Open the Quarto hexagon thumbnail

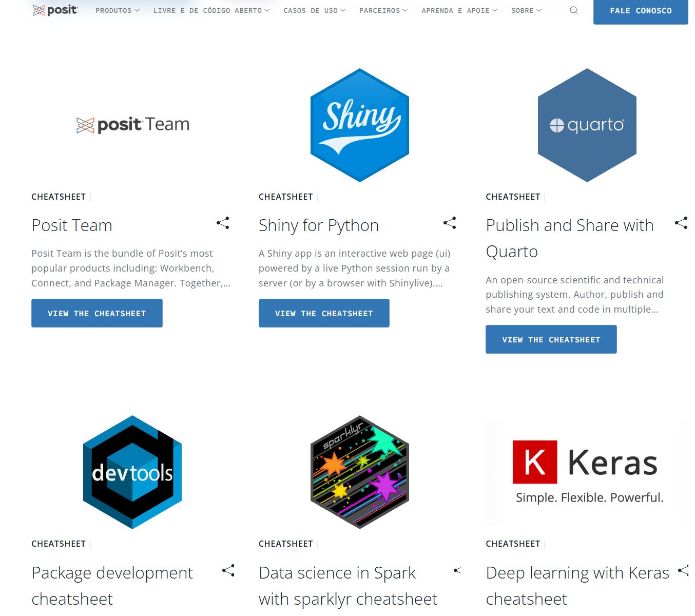pyautogui.click(x=587, y=125)
